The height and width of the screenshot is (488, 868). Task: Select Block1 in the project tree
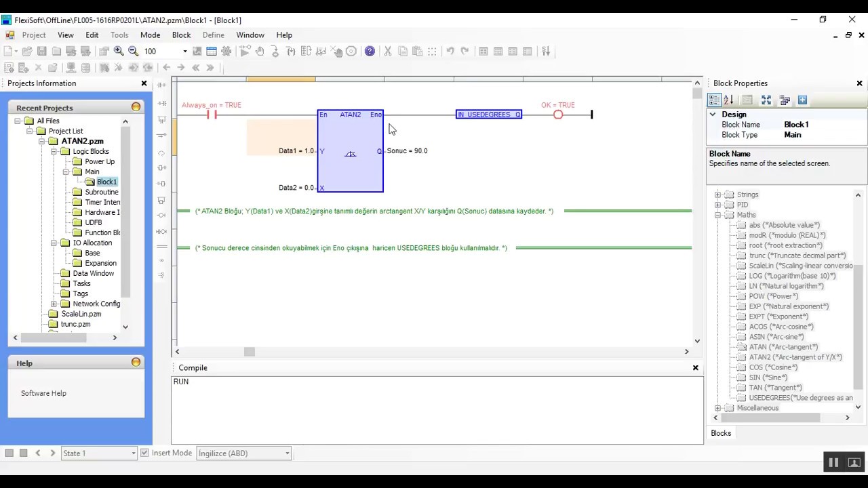point(106,182)
